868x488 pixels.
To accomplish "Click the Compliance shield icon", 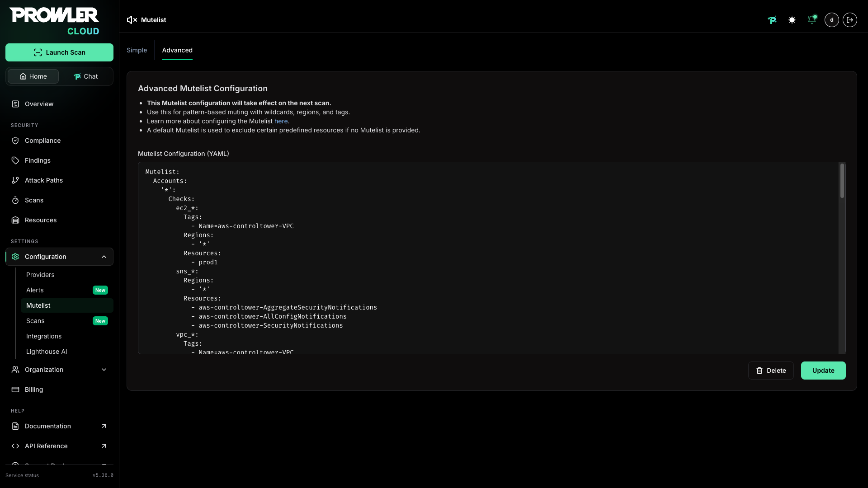I will 15,141.
